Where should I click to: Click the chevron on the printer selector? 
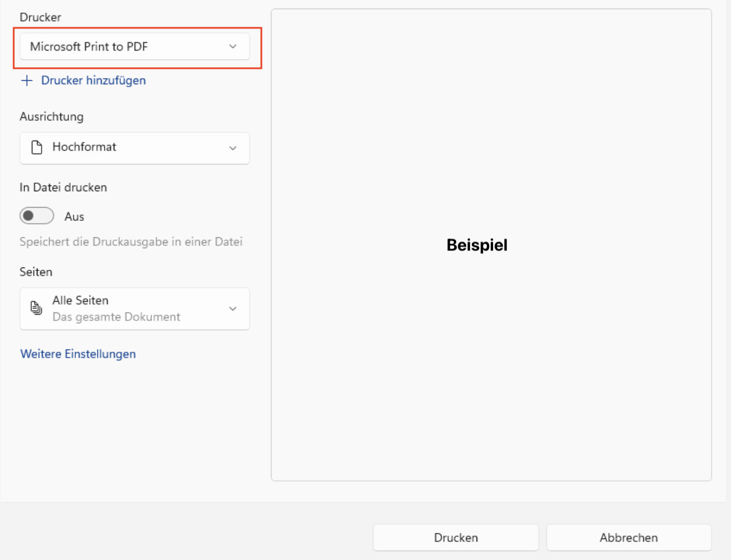pos(232,47)
